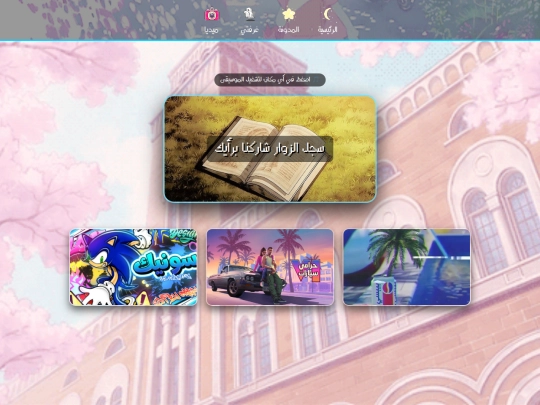This screenshot has width=540, height=405.
Task: Open the pink camera media icon
Action: coord(211,14)
